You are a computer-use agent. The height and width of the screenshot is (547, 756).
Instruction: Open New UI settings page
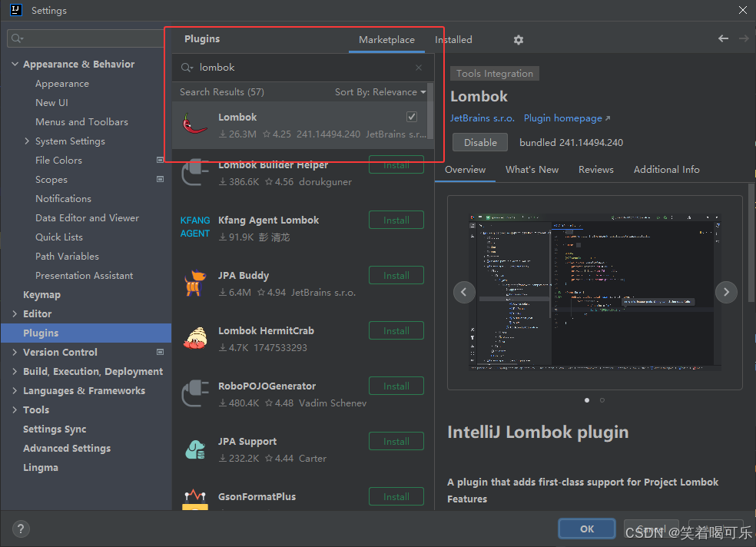(51, 103)
